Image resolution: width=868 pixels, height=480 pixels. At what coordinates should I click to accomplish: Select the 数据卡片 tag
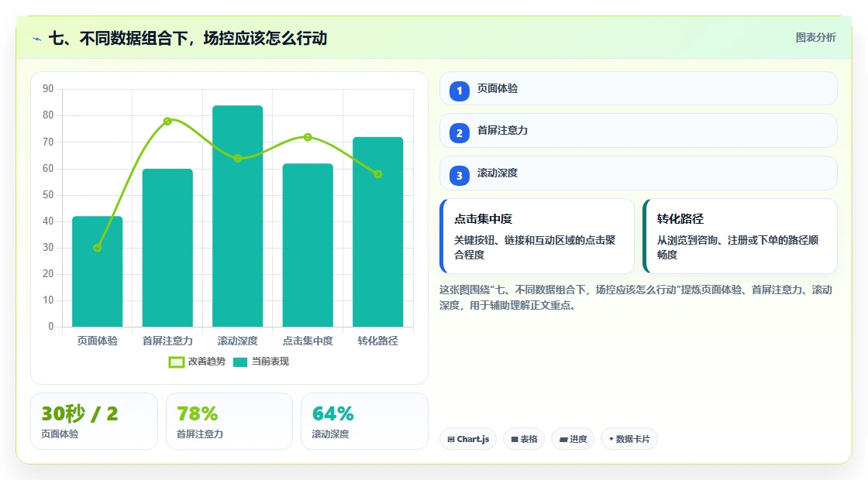[629, 439]
